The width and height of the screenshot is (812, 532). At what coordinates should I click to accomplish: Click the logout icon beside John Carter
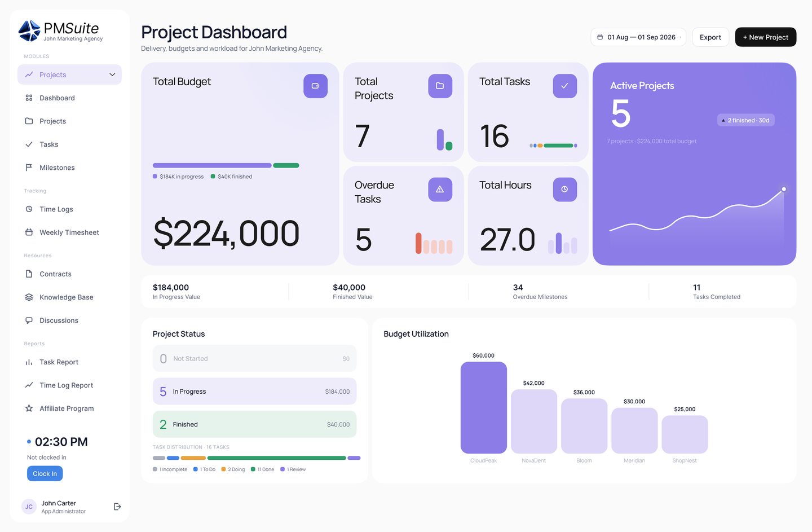click(117, 507)
